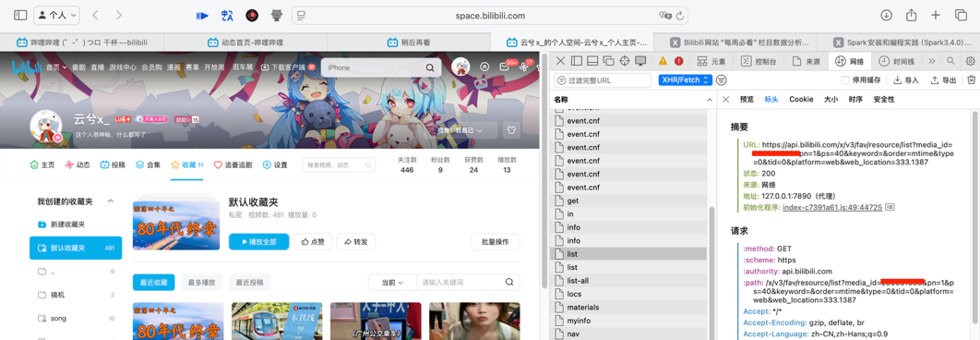
Task: Select the song favorites folder
Action: coord(76,318)
